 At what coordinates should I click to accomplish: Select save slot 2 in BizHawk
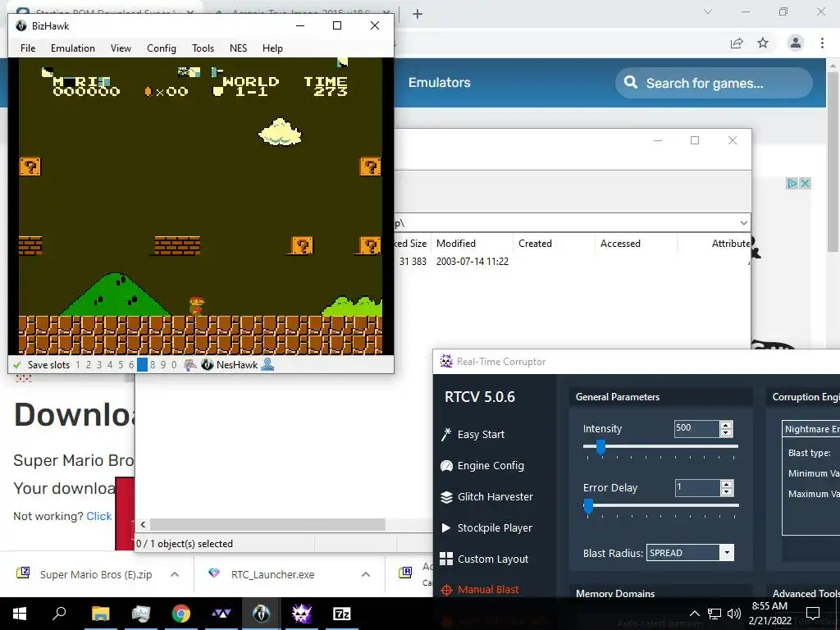pos(89,365)
